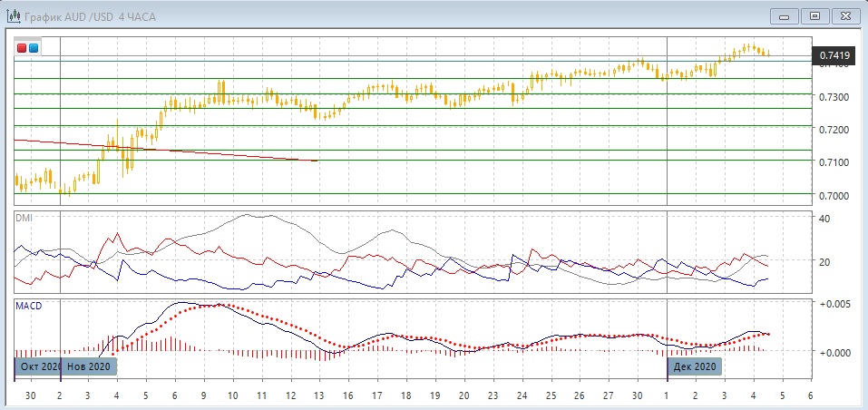Click the DMI indicator label
This screenshot has height=410, width=868.
tap(24, 218)
